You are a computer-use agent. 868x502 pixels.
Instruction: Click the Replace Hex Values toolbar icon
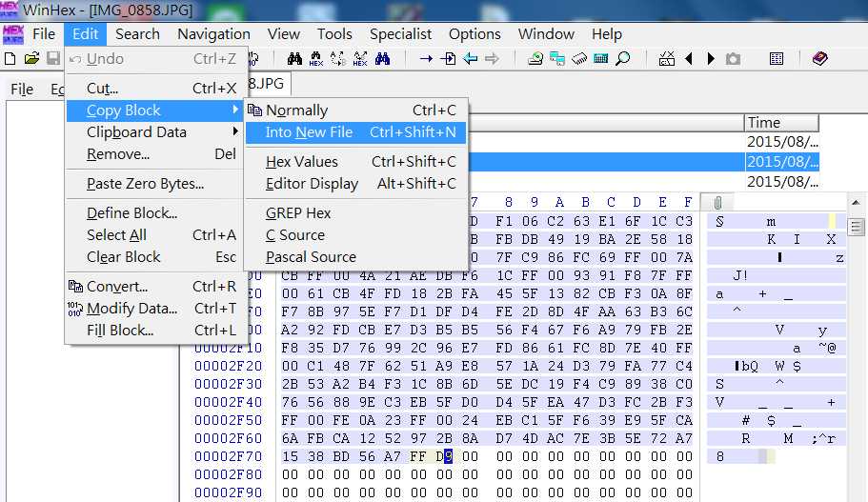click(x=360, y=58)
